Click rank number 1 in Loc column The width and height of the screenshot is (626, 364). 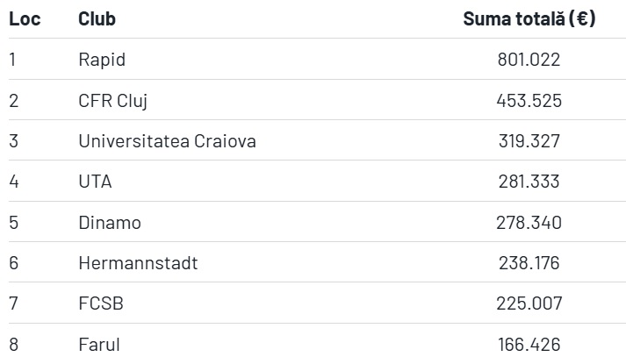click(12, 60)
